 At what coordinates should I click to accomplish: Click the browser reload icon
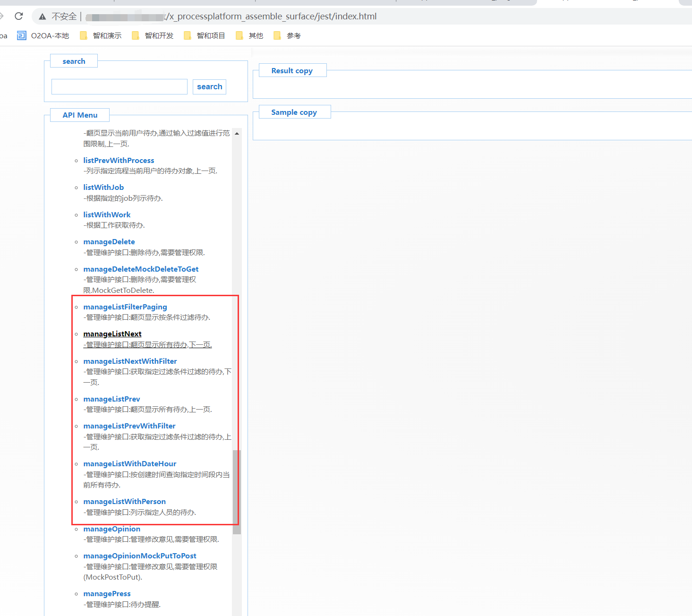click(x=19, y=17)
